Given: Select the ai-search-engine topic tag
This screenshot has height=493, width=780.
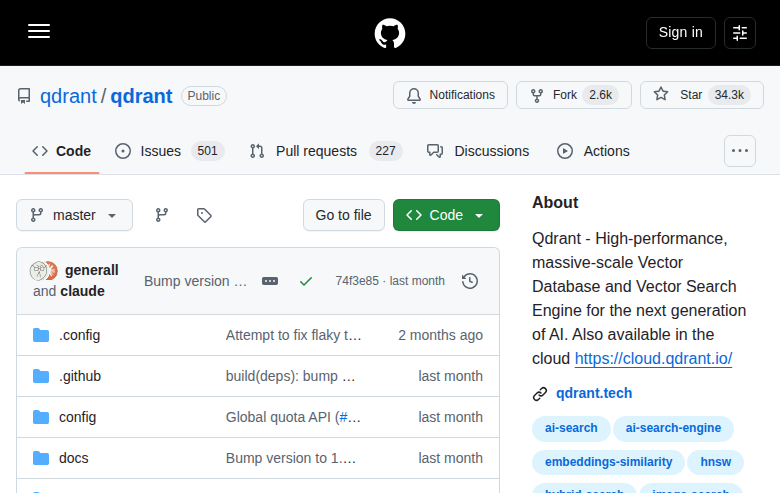Looking at the screenshot, I should pos(673,428).
